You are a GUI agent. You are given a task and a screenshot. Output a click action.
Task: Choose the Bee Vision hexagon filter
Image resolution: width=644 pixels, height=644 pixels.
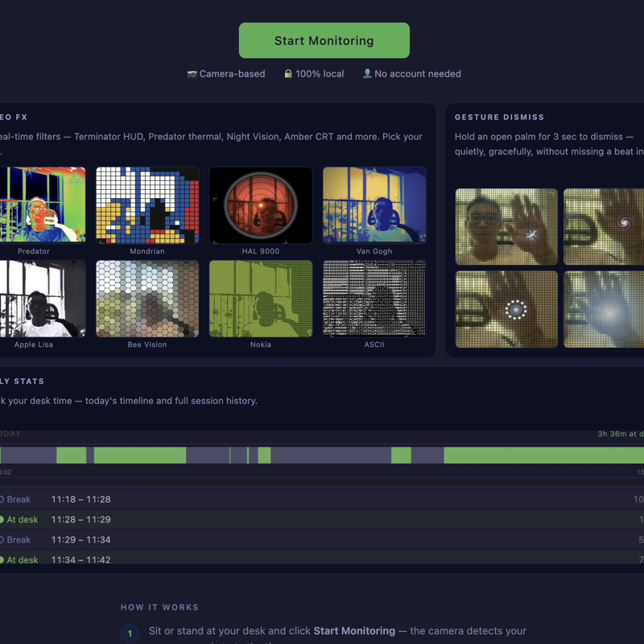147,298
